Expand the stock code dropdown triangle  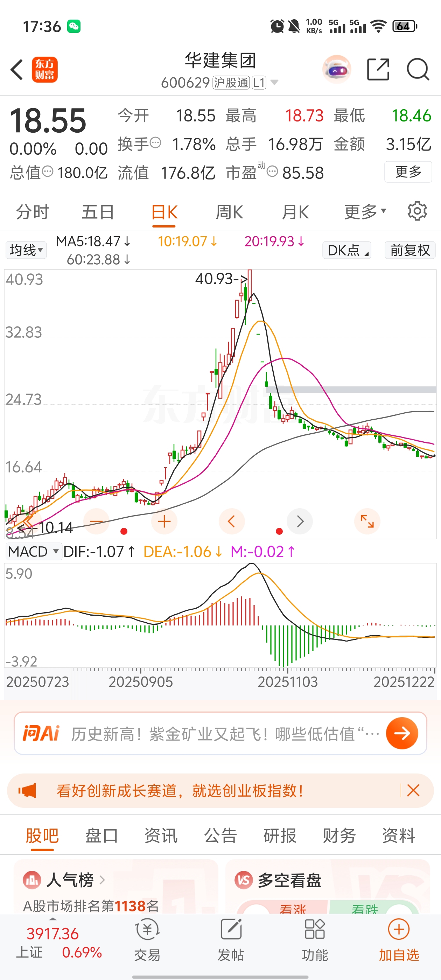(274, 83)
